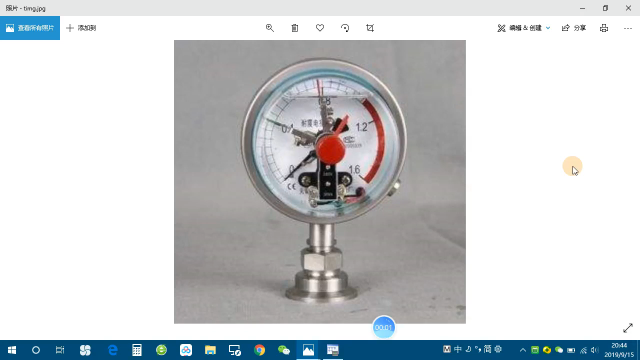Click View all photos button
Screen dimensions: 640x360
[30, 28]
